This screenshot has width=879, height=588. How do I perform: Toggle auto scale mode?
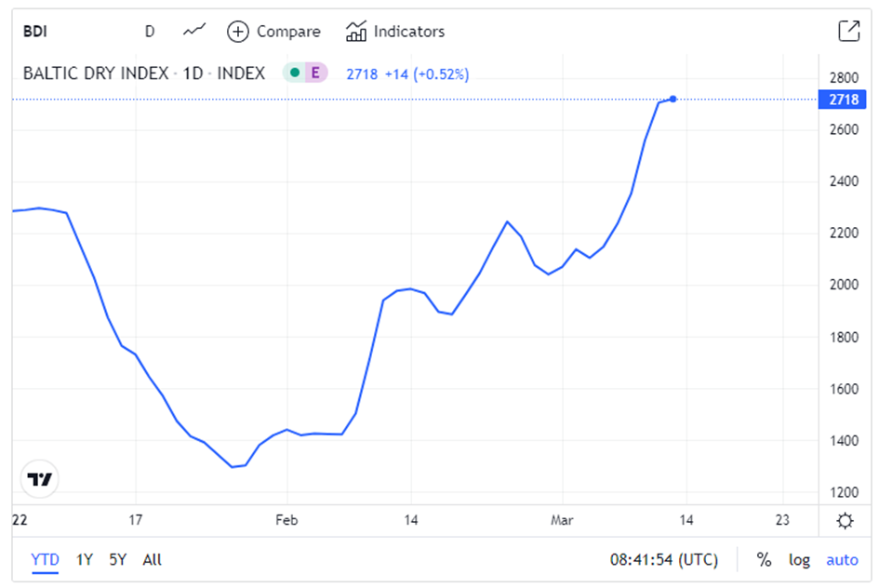click(842, 560)
